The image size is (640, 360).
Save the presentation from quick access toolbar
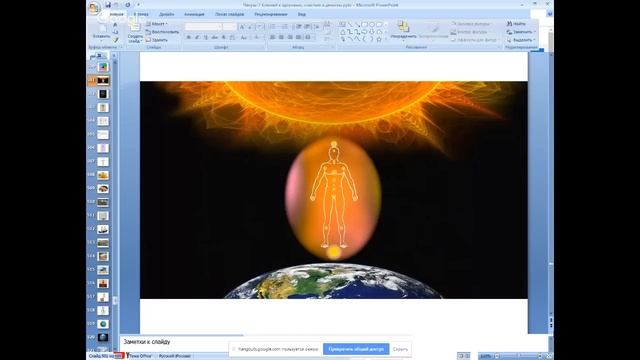pyautogui.click(x=108, y=5)
